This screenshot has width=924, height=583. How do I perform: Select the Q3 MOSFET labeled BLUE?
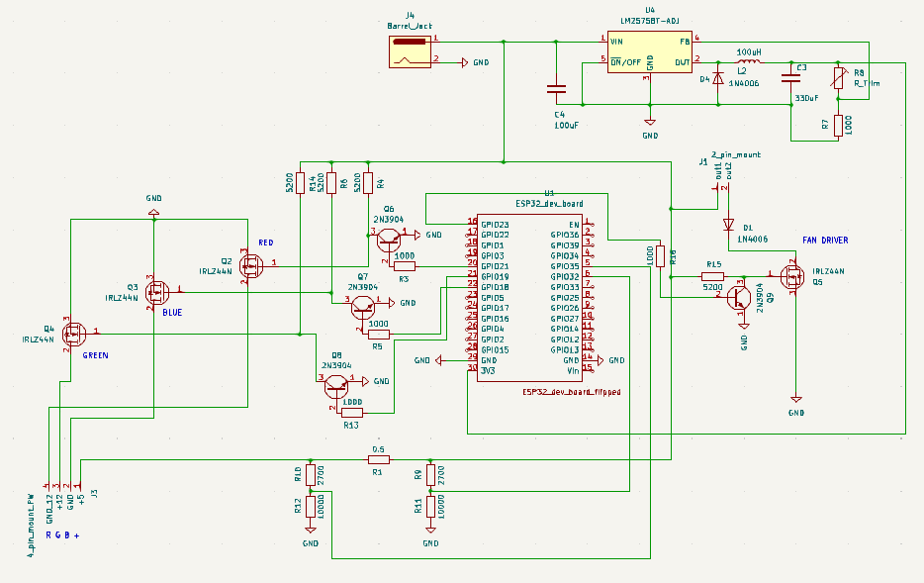click(x=155, y=291)
